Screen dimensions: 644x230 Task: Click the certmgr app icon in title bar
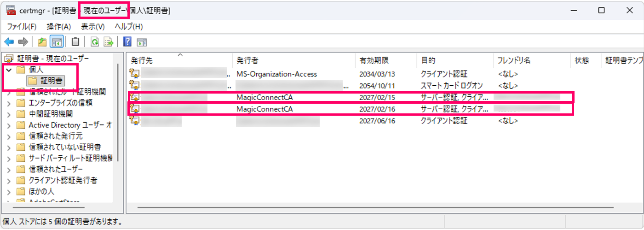pyautogui.click(x=11, y=10)
